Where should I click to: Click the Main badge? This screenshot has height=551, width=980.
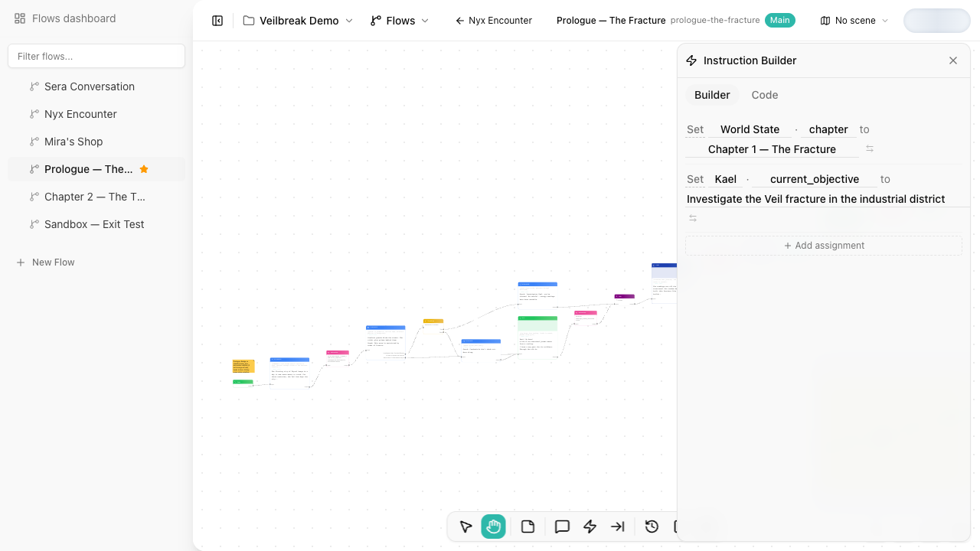(x=780, y=21)
